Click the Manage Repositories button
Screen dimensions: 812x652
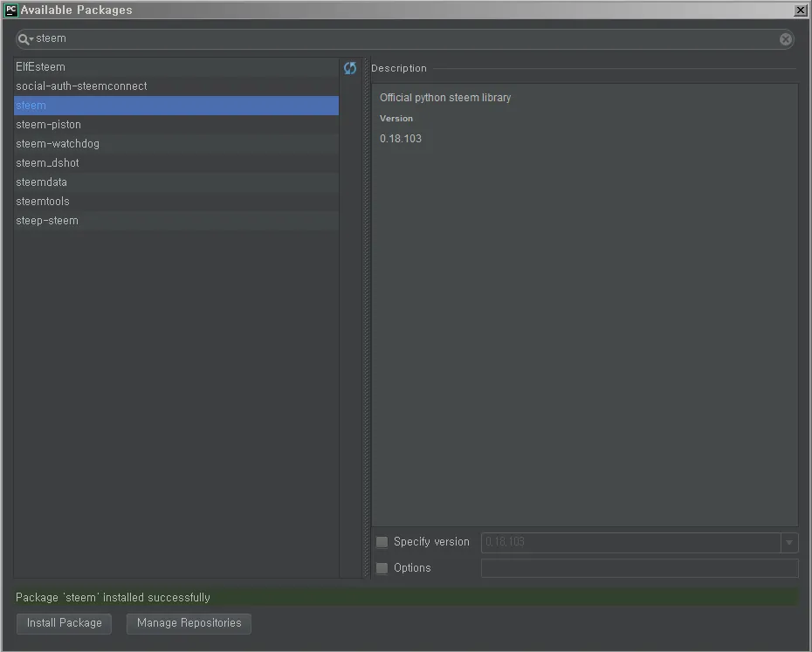(x=189, y=623)
